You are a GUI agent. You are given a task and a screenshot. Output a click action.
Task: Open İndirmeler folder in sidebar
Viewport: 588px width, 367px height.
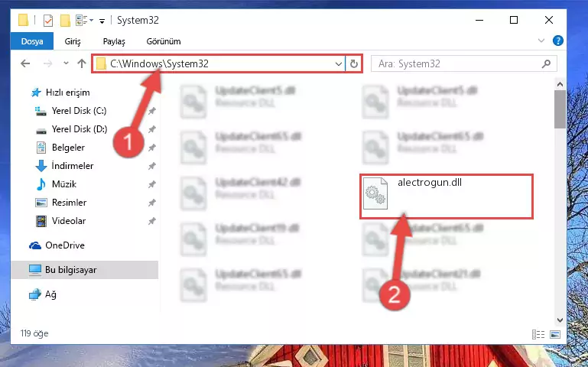point(73,165)
